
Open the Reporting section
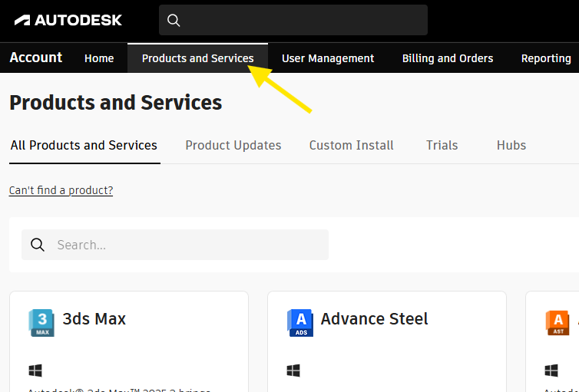coord(546,58)
